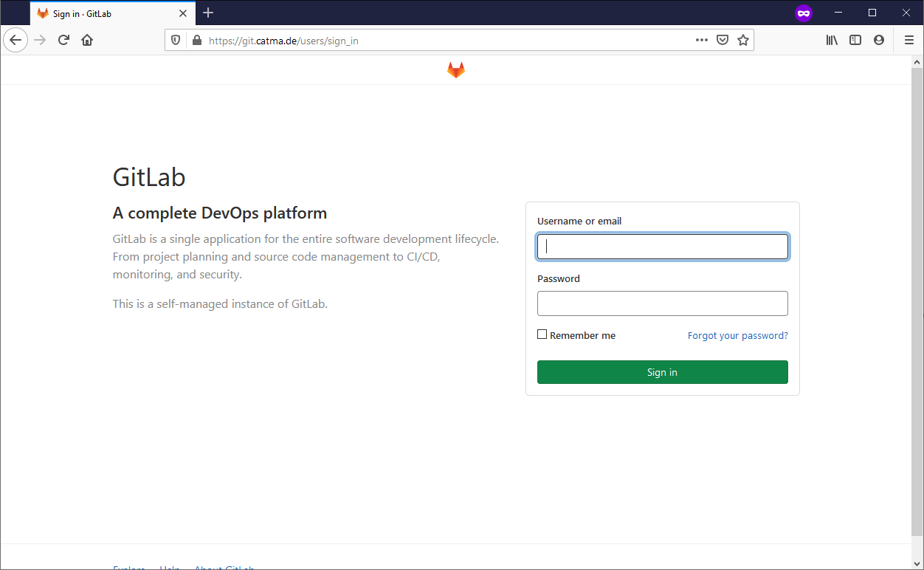Open the Firefox hamburger menu
The width and height of the screenshot is (924, 570).
[x=909, y=40]
